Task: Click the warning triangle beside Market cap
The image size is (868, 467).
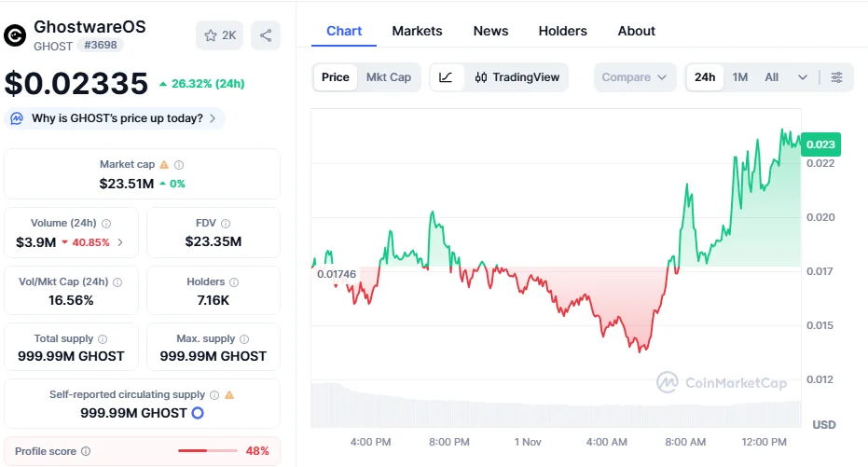Action: tap(164, 165)
